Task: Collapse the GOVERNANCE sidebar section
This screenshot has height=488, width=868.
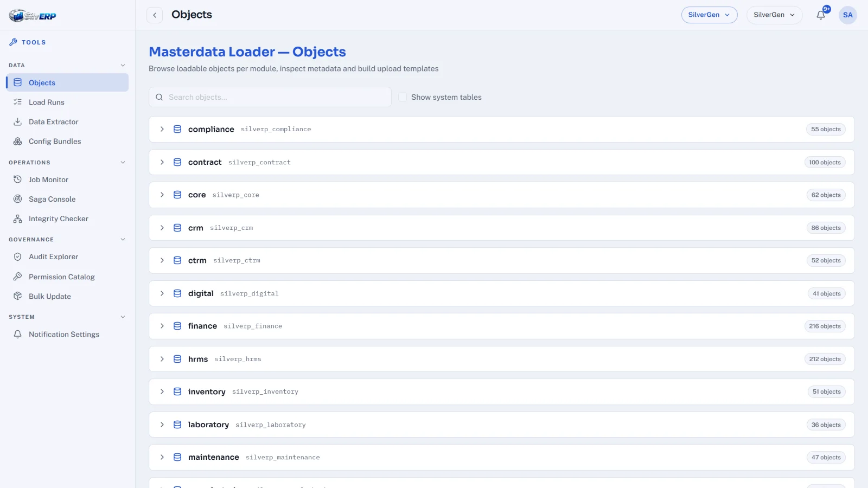Action: pyautogui.click(x=123, y=240)
